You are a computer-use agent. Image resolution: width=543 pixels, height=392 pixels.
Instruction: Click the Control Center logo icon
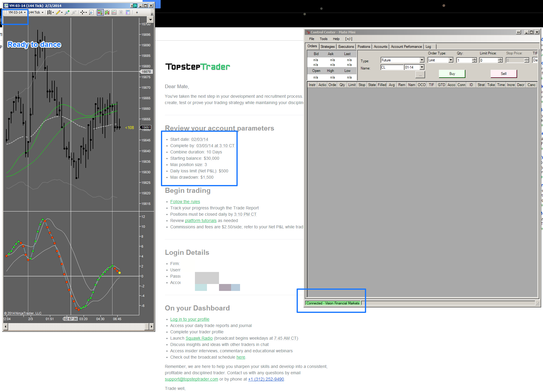(x=308, y=32)
